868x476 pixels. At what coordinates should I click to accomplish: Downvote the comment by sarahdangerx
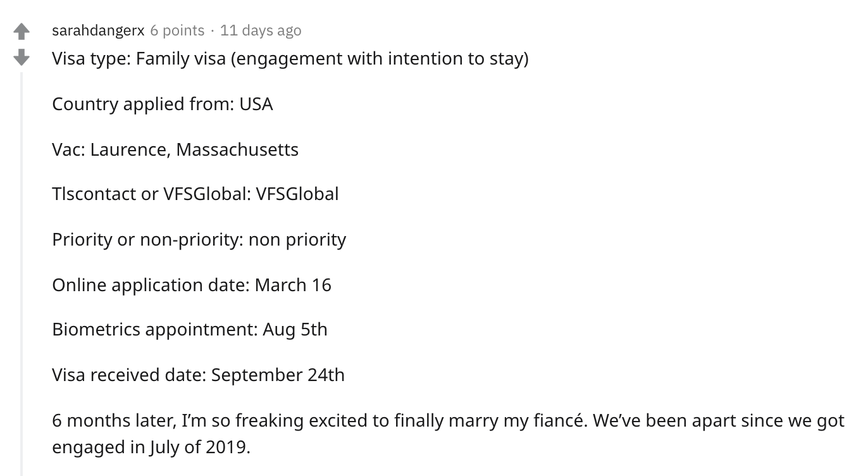coord(22,58)
